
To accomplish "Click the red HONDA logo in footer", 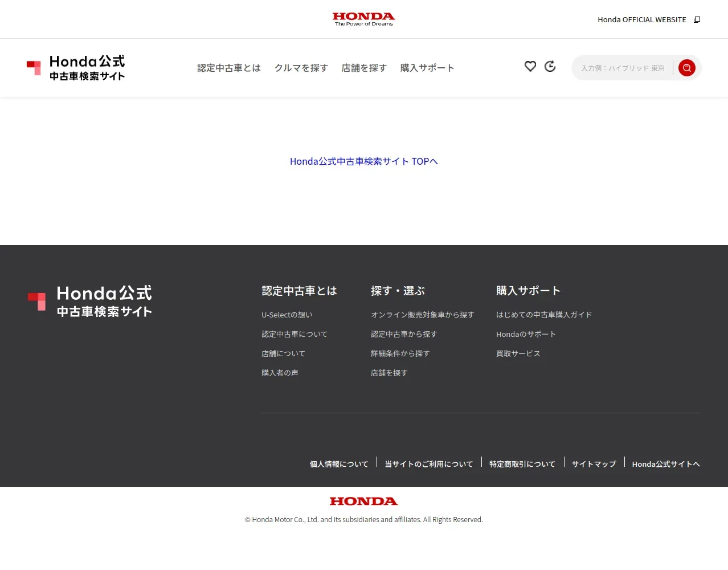I will pos(363,501).
